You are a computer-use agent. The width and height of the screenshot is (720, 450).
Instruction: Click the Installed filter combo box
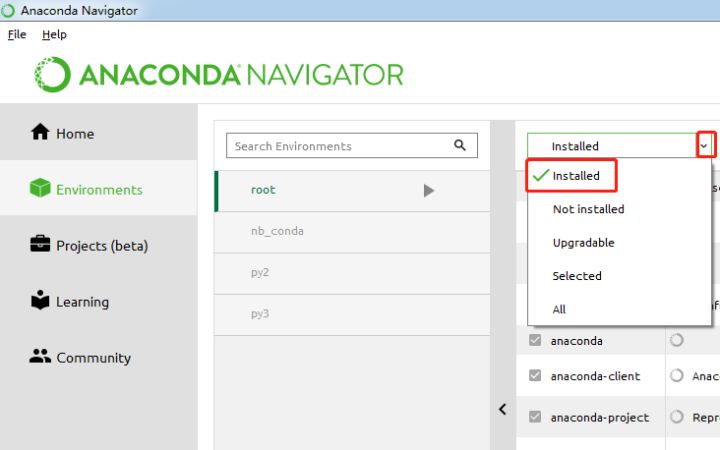click(x=620, y=146)
